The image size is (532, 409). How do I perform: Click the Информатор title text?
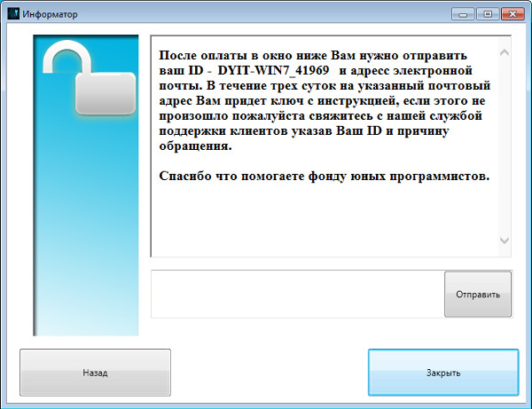(x=50, y=14)
